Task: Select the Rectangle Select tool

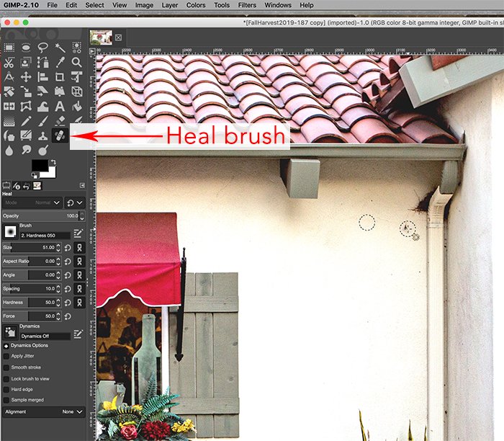Action: (x=9, y=48)
